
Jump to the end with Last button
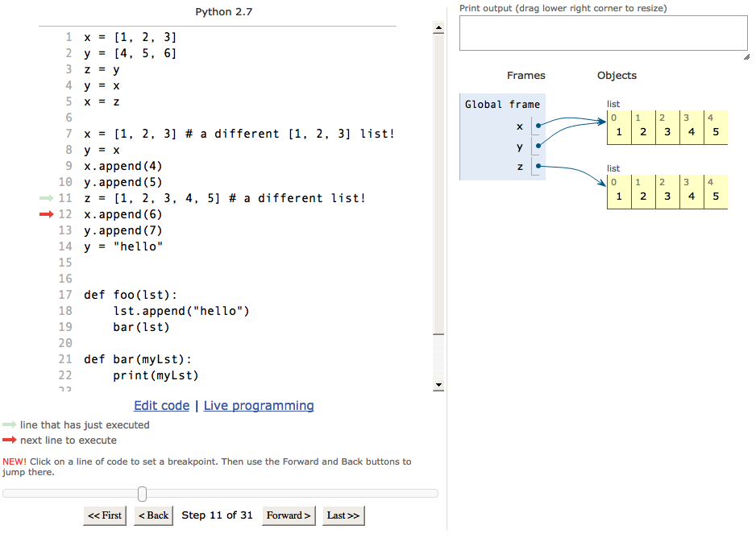pos(343,515)
